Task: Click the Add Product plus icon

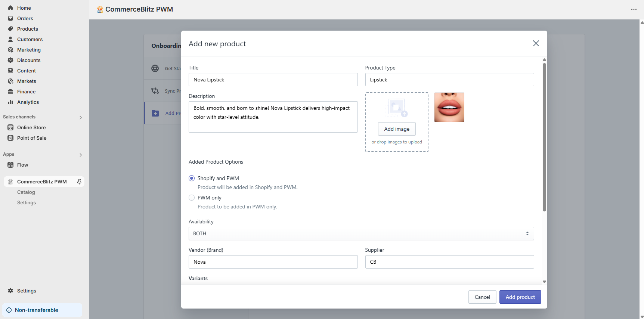Action: tap(155, 113)
